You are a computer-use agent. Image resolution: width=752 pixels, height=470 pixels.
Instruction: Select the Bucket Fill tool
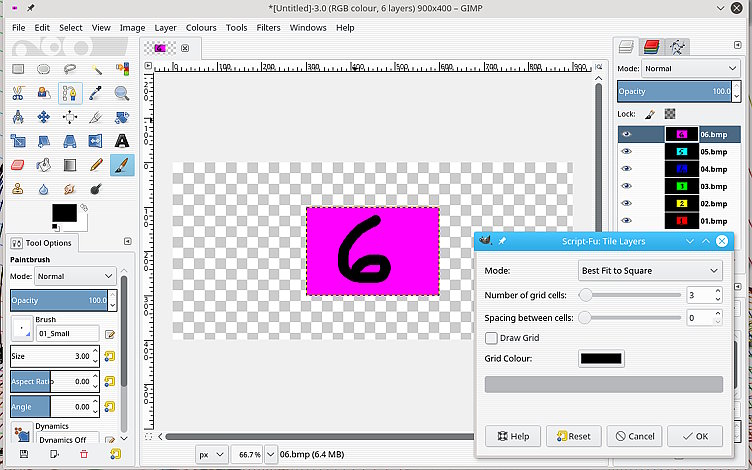(44, 165)
